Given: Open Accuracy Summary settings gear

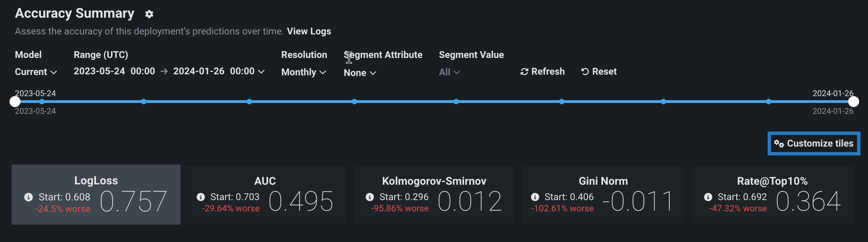Looking at the screenshot, I should (149, 14).
